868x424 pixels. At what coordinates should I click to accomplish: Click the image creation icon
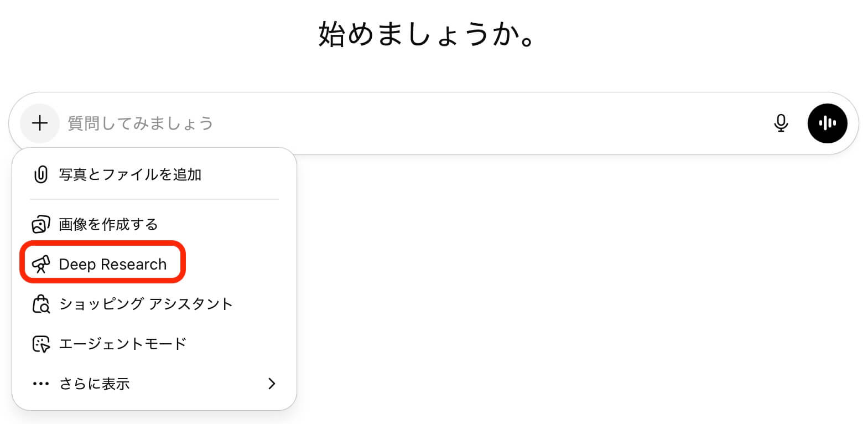[41, 225]
